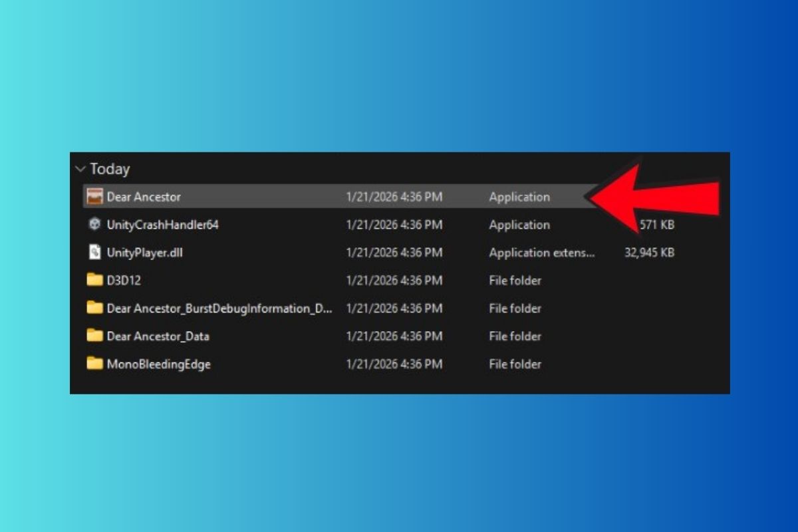Click the UnityPlayer.dll file icon
The image size is (798, 532).
pos(95,253)
